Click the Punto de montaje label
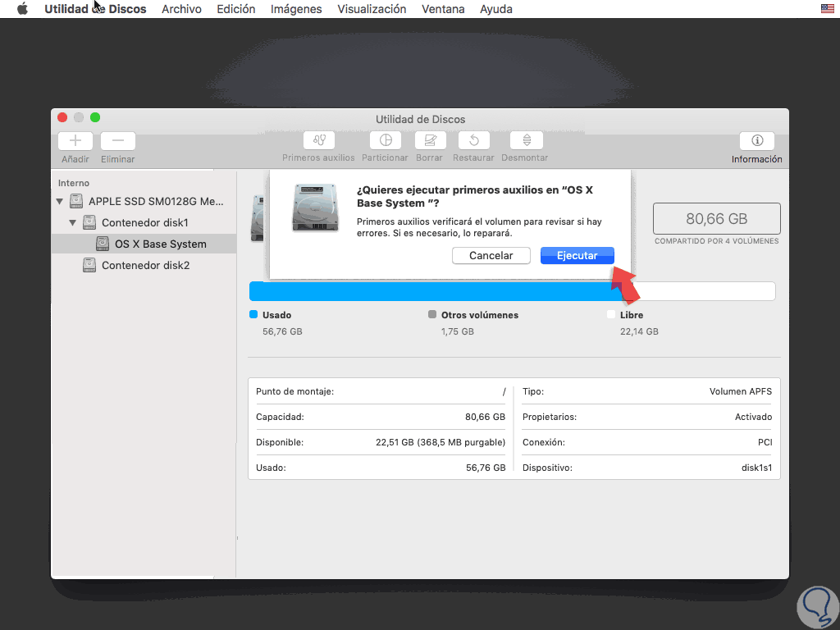The image size is (840, 630). [x=294, y=391]
